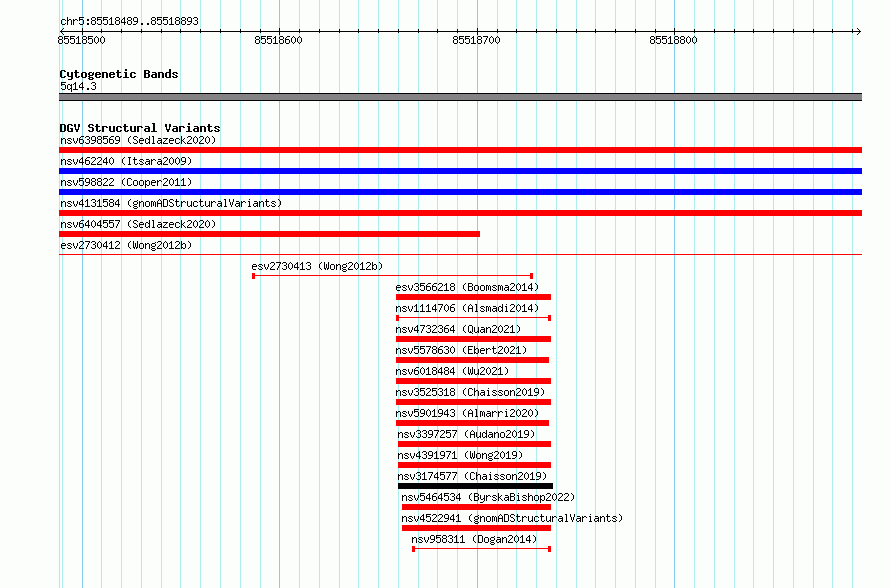Open nsv3525318 (Chaisson2019) label

[470, 392]
